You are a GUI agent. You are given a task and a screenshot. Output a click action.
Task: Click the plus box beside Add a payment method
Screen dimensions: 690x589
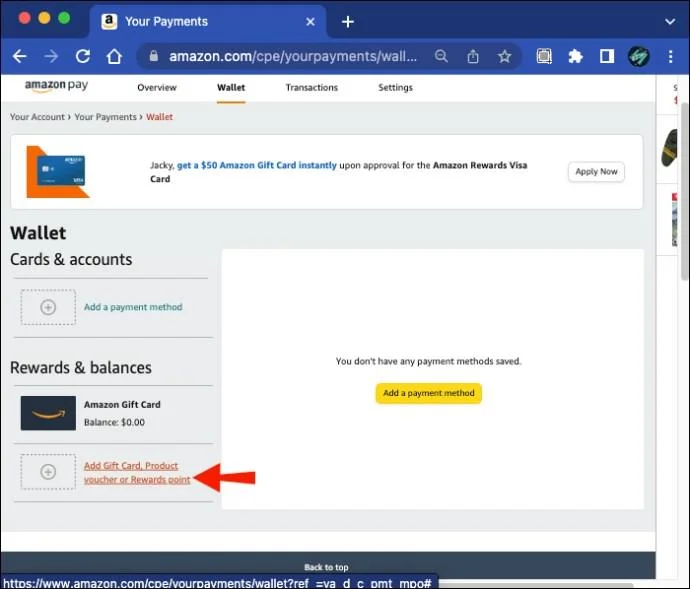coord(48,307)
